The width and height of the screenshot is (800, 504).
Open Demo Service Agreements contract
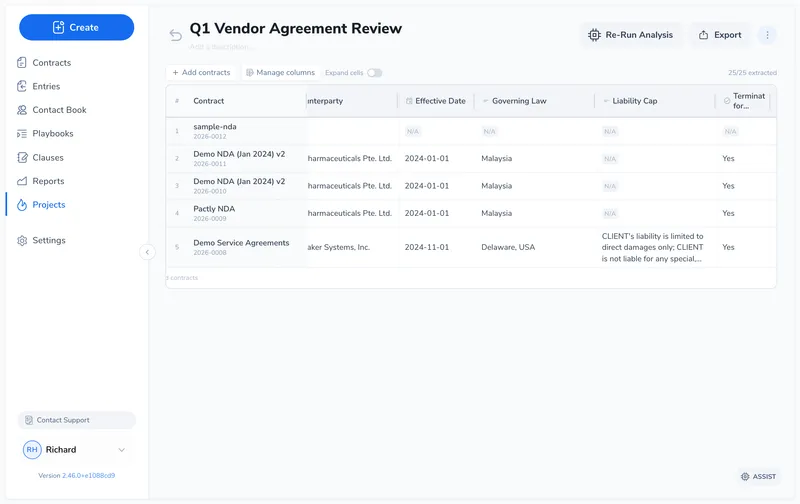[x=241, y=243]
